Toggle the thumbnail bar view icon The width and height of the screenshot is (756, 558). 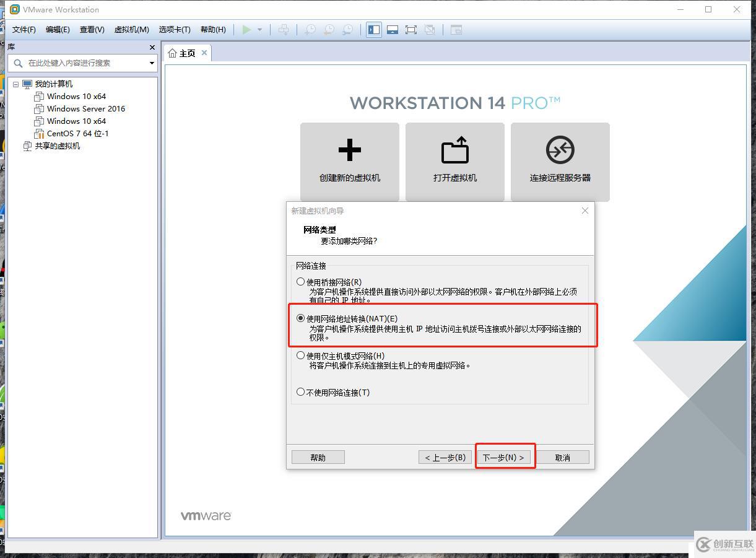pos(393,30)
